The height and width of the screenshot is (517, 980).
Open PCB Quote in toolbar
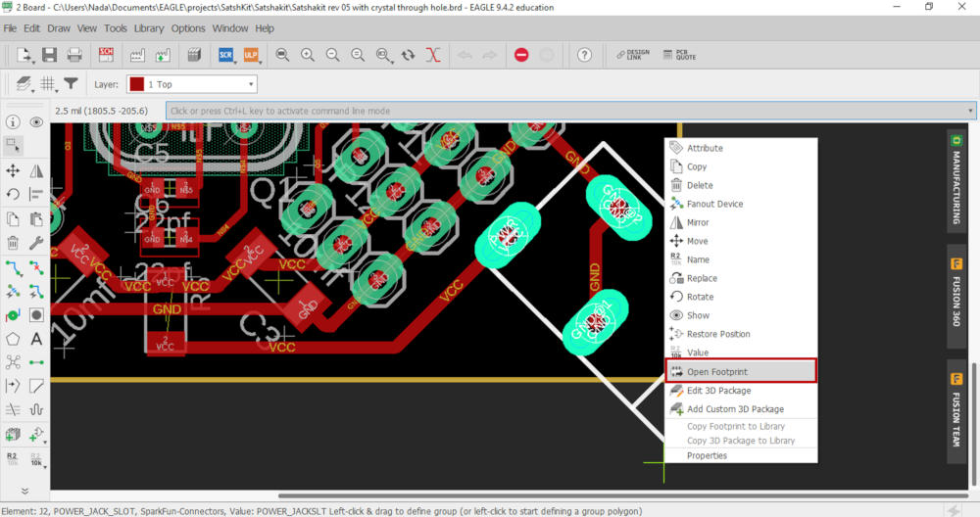[x=679, y=55]
